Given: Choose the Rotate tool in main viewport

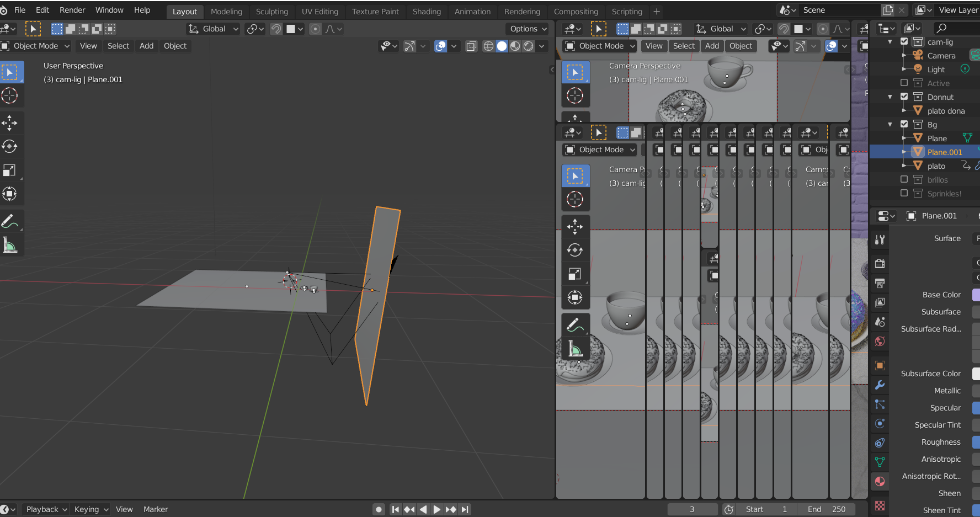Looking at the screenshot, I should 9,146.
